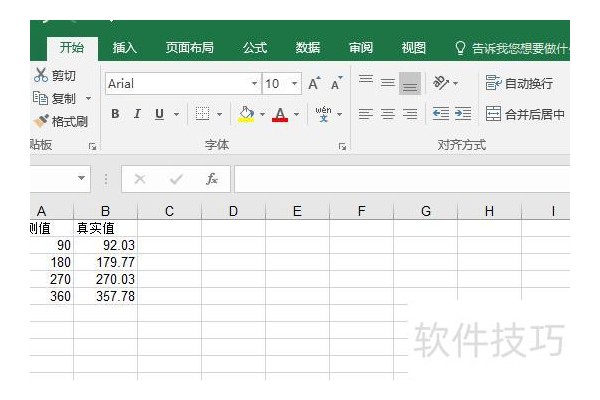Click the formula bar cancel X

[140, 179]
